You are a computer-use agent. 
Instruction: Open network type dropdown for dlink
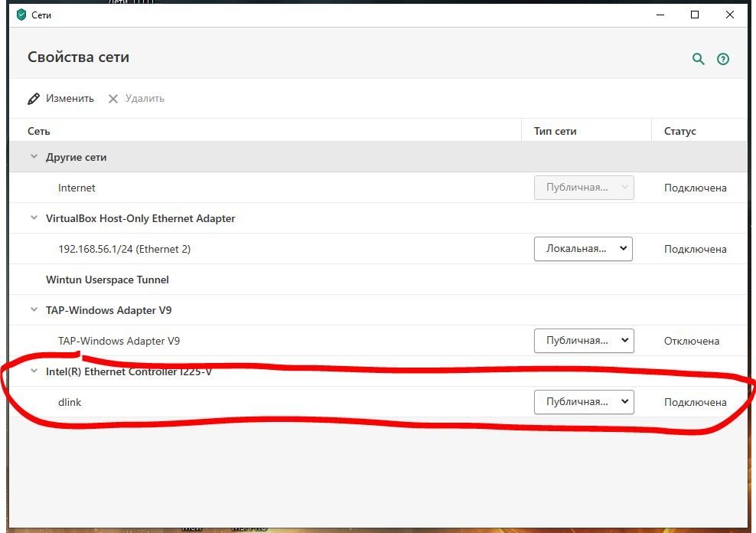coord(584,402)
